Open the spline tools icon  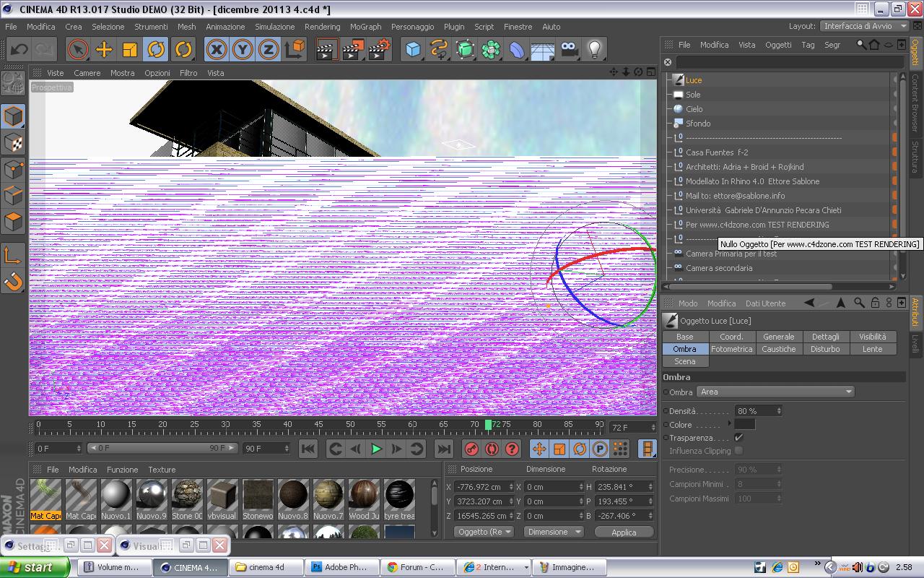(x=439, y=50)
